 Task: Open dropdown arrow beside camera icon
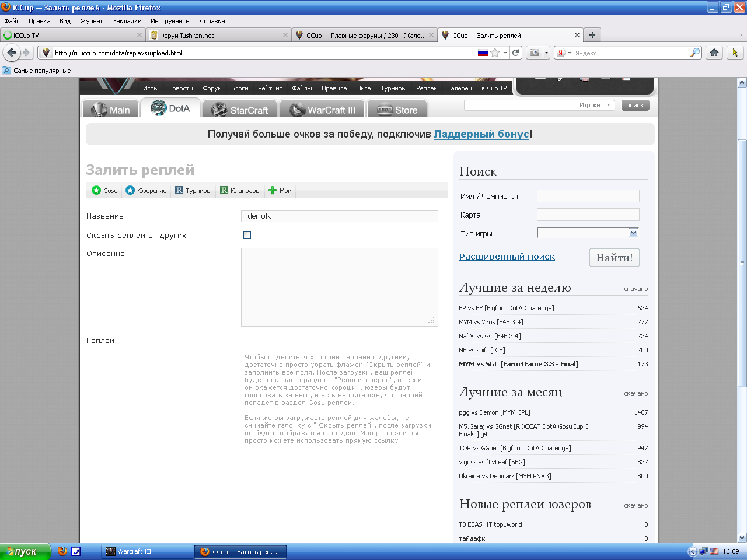[x=547, y=52]
